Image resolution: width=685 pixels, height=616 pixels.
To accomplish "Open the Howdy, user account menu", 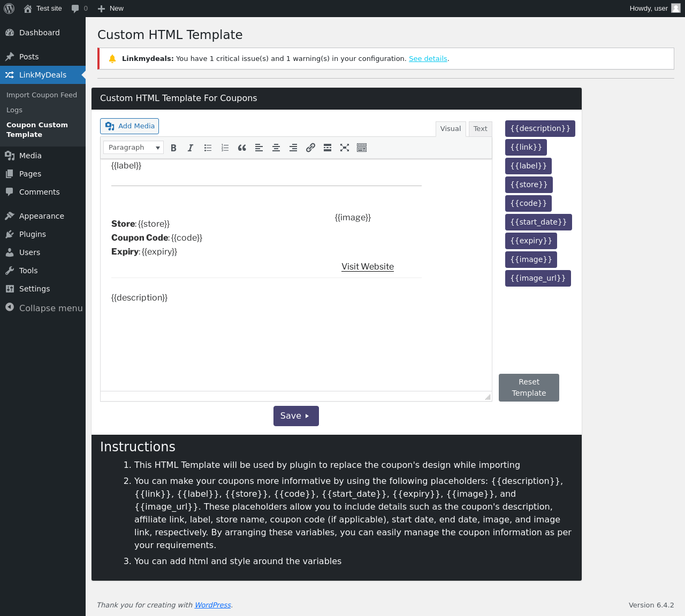I will tap(655, 9).
